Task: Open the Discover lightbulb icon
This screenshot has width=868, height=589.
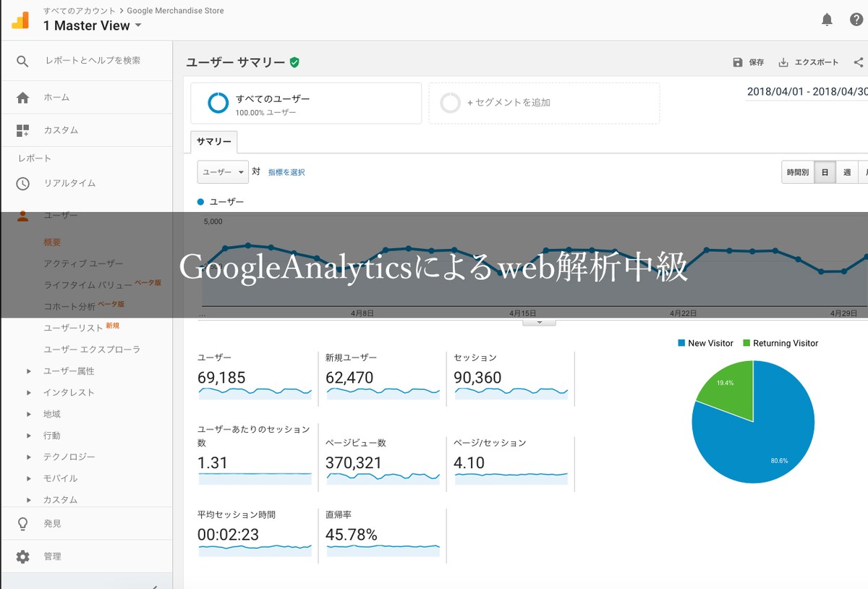Action: [x=23, y=523]
